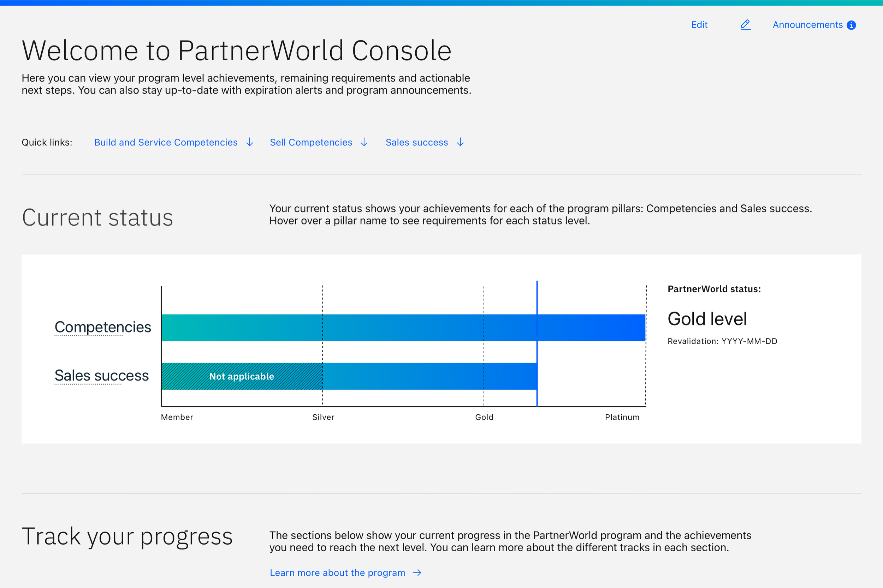
Task: Jump to Build and Service Competencies
Action: tap(166, 143)
